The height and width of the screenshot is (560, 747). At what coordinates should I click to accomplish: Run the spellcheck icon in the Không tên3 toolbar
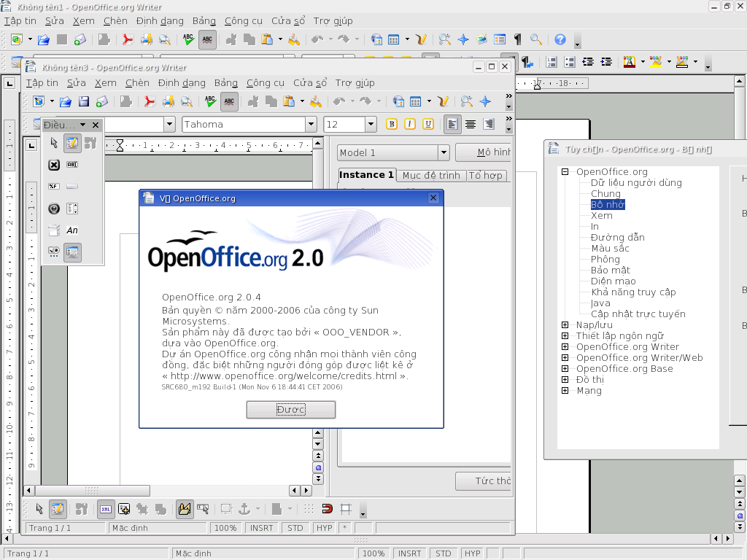pyautogui.click(x=210, y=101)
